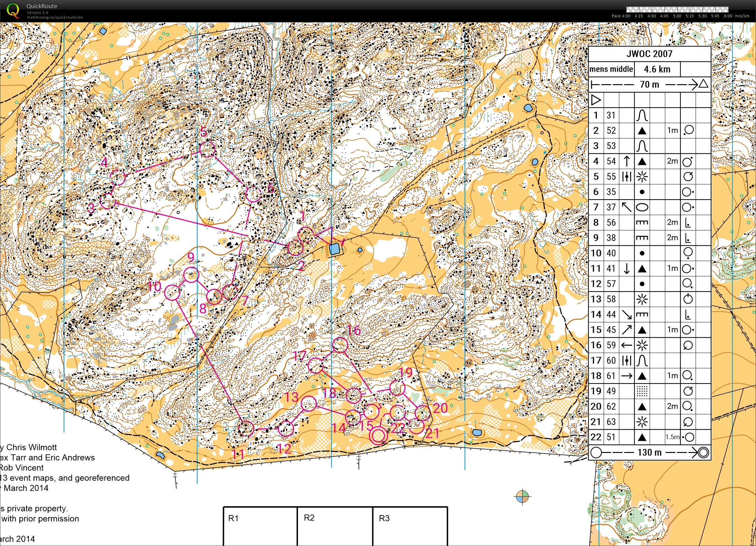Select control circle 10 on the map
Image resolution: width=756 pixels, height=546 pixels.
(172, 293)
